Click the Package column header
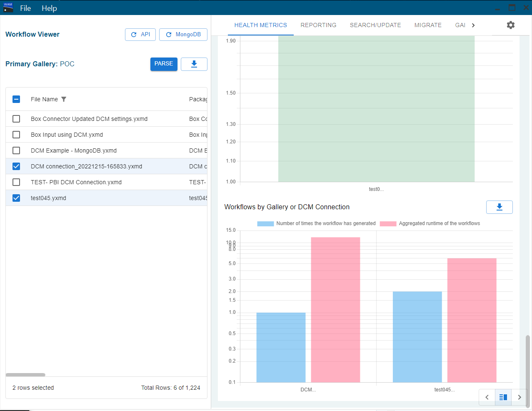Screen dimensions: 532x411 pos(198,99)
